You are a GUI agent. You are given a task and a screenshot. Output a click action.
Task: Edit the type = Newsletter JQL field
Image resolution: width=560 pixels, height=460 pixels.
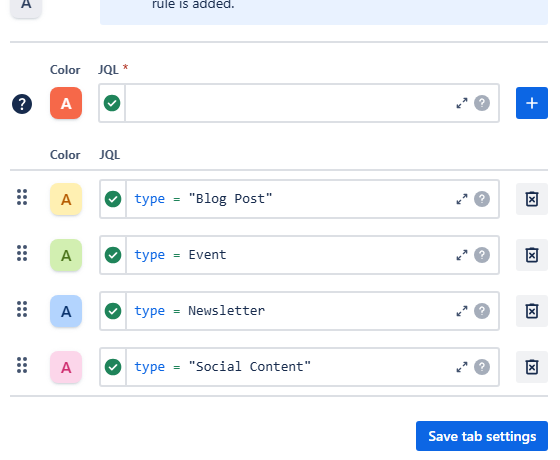pos(289,311)
